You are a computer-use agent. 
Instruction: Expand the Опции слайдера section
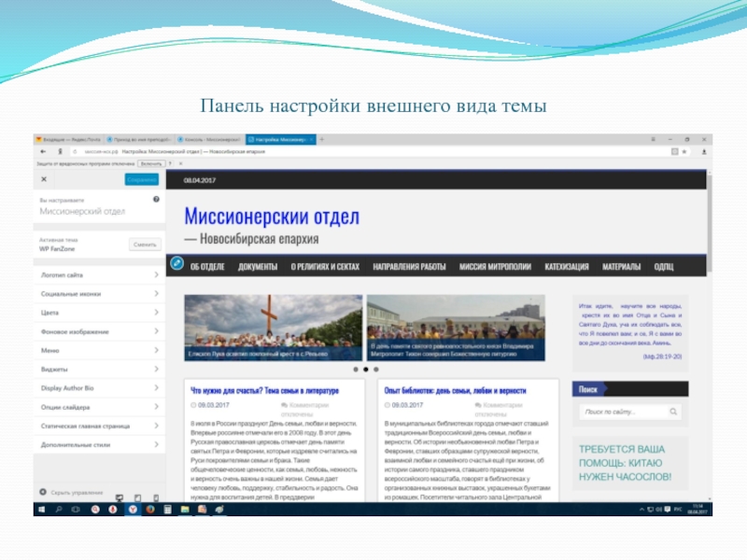pyautogui.click(x=100, y=407)
